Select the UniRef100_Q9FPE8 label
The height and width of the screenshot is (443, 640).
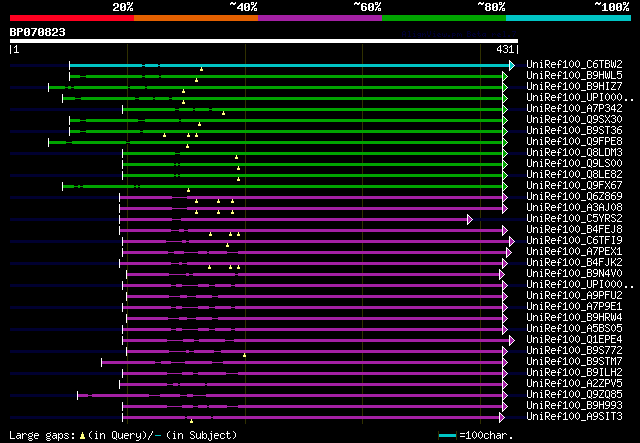click(574, 142)
